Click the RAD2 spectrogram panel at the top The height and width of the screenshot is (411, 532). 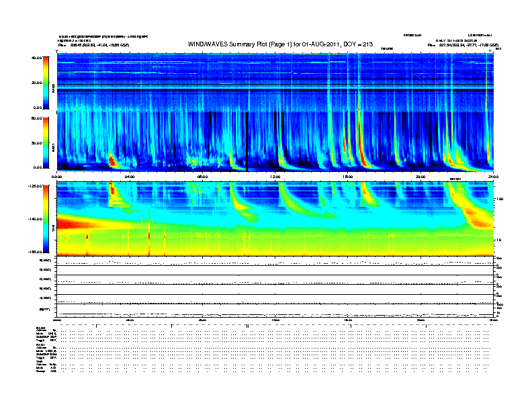[275, 82]
